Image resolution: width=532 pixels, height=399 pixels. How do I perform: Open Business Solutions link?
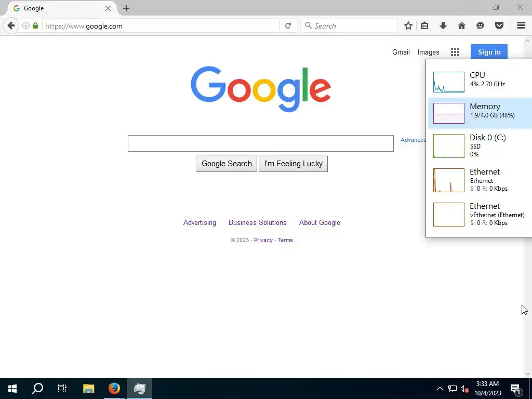(258, 222)
